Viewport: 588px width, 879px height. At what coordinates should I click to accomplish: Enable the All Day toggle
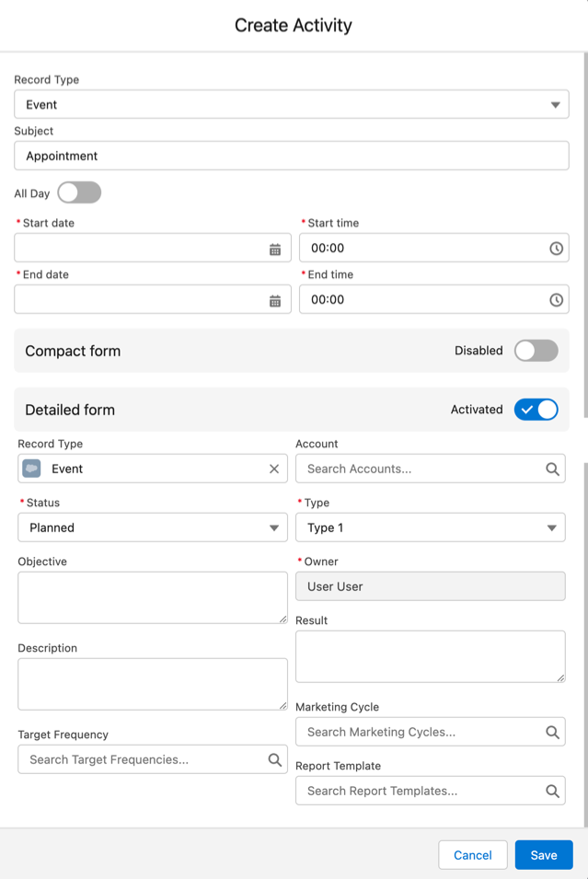coord(79,193)
